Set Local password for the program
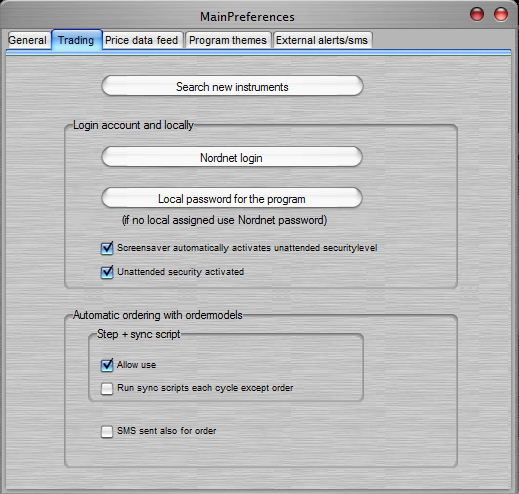 point(232,198)
